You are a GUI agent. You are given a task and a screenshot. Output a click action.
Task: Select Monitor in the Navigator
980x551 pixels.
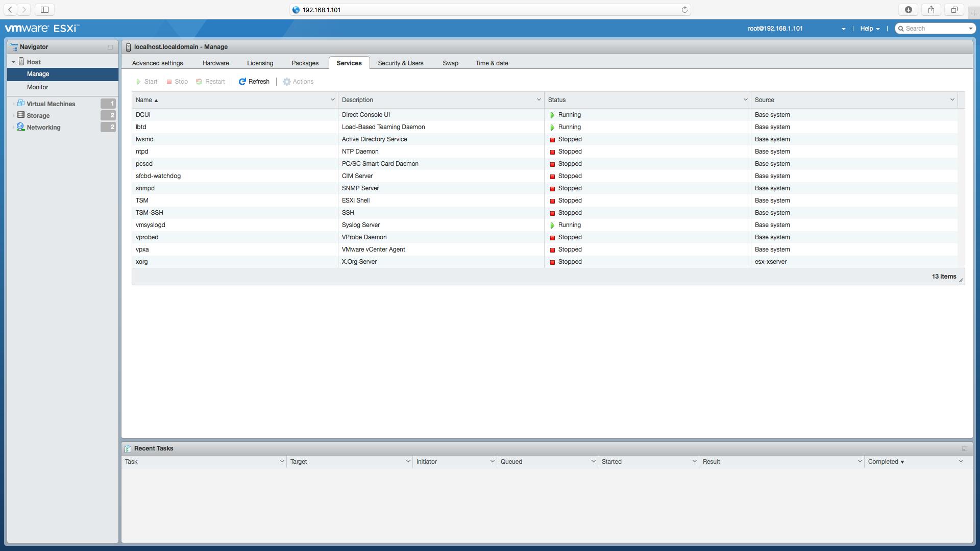(38, 87)
